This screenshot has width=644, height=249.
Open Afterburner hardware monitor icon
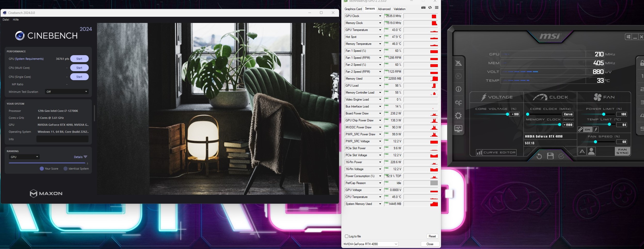(458, 129)
